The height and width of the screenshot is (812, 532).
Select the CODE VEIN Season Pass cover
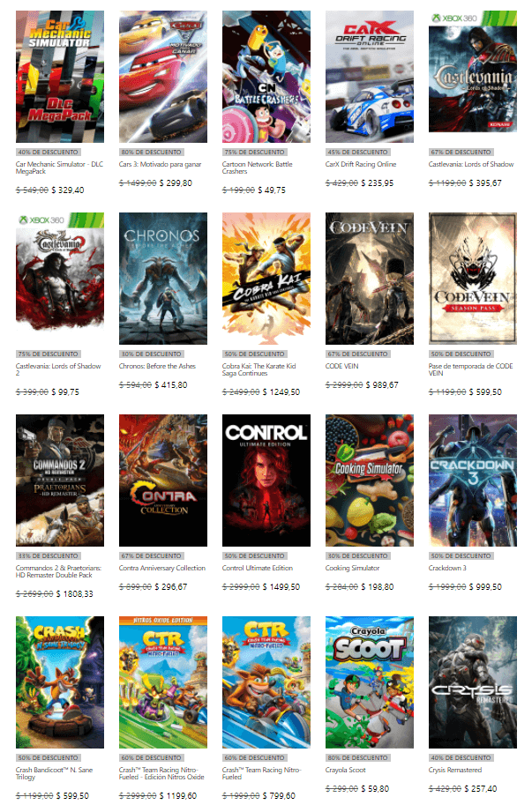tap(472, 279)
